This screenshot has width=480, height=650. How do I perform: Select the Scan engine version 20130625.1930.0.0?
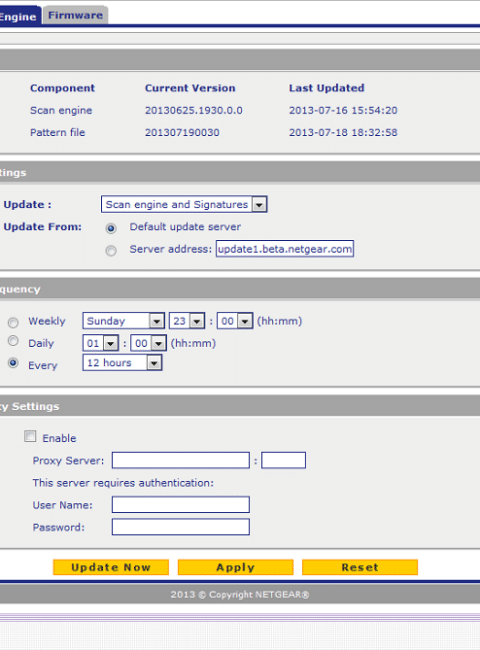[x=194, y=111]
